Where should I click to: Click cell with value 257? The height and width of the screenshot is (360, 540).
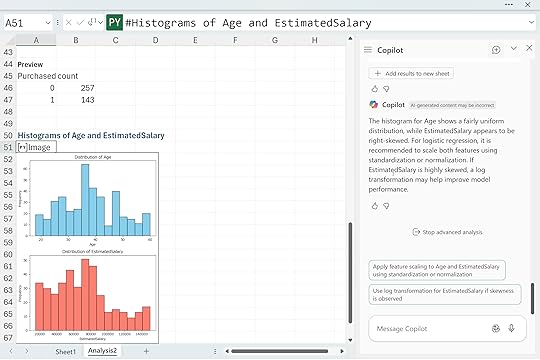point(76,88)
